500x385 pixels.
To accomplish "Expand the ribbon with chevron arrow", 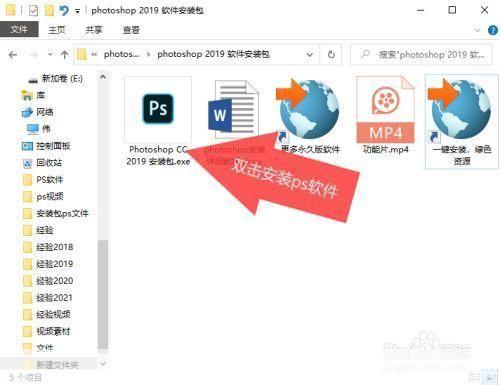I will pyautogui.click(x=477, y=30).
